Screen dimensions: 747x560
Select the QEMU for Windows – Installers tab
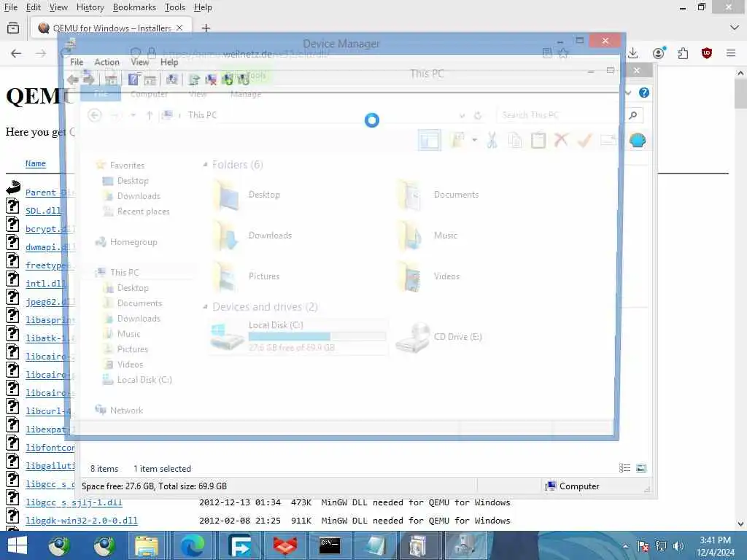click(x=111, y=28)
